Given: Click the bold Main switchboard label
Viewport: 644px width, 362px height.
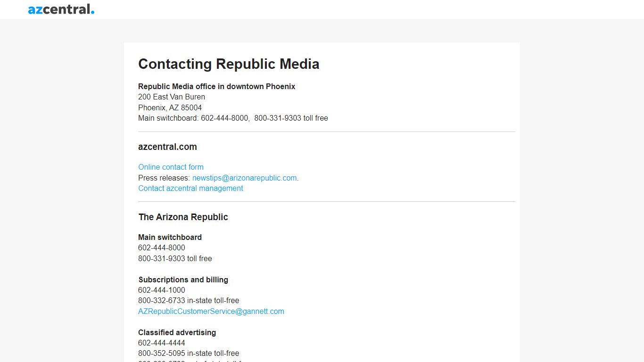Looking at the screenshot, I should [x=170, y=237].
